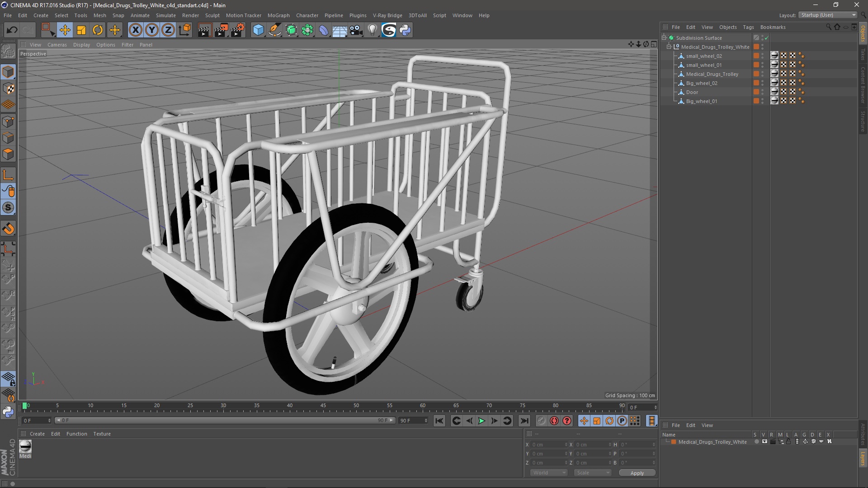Play the animation forward
868x488 pixels.
click(481, 421)
